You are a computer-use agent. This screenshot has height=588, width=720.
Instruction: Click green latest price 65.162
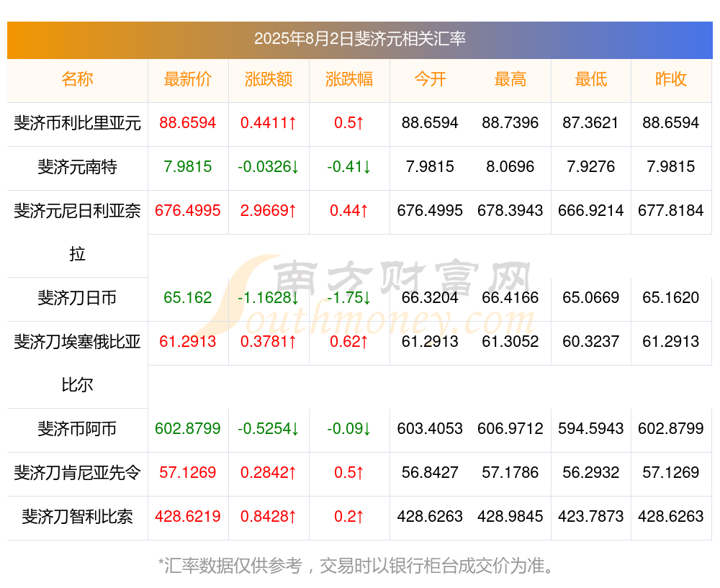(188, 297)
